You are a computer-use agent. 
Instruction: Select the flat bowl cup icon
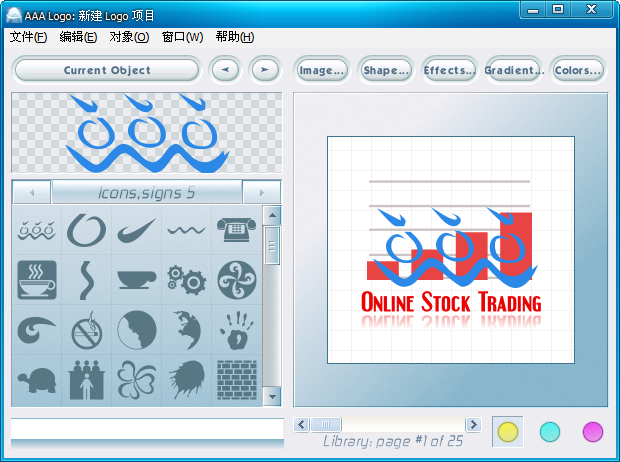137,279
